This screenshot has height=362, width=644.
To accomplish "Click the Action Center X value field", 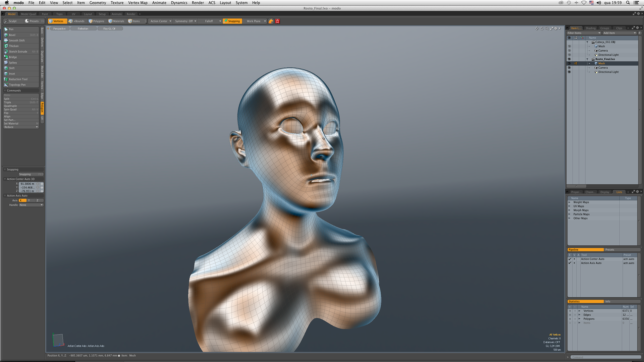I will tap(28, 184).
